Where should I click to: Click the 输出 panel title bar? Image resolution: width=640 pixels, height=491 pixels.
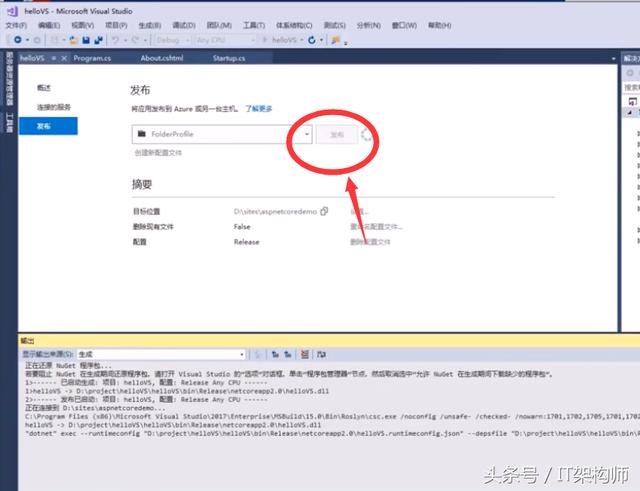coord(329,340)
